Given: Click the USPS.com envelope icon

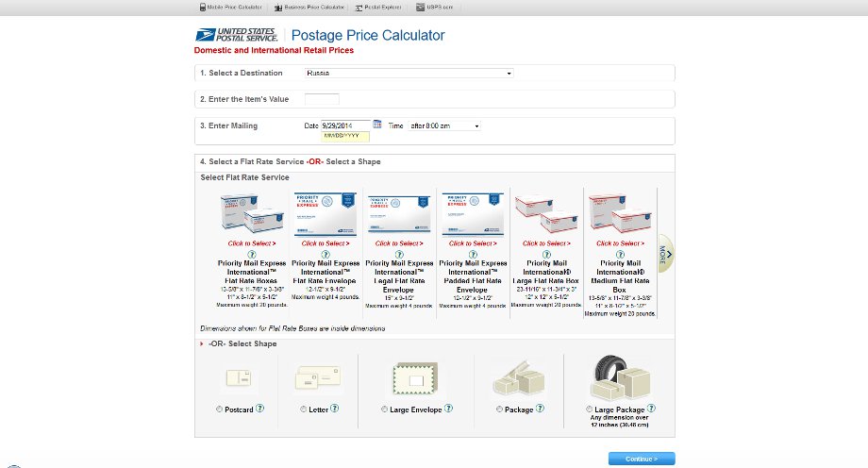Looking at the screenshot, I should 420,8.
